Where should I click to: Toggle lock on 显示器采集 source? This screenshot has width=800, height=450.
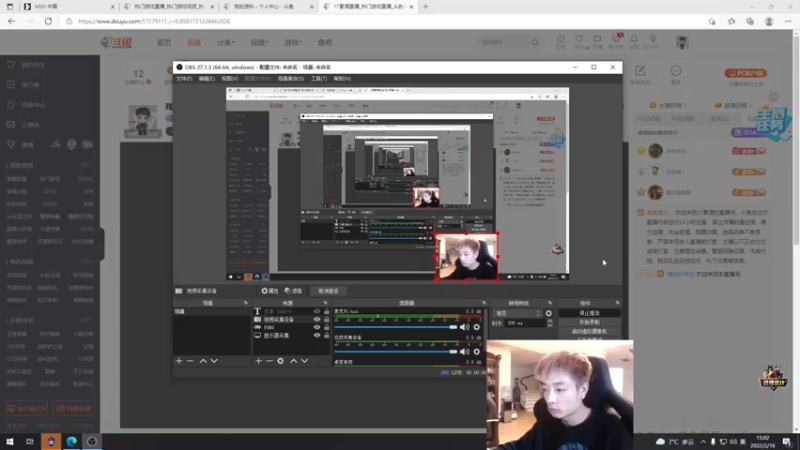327,335
